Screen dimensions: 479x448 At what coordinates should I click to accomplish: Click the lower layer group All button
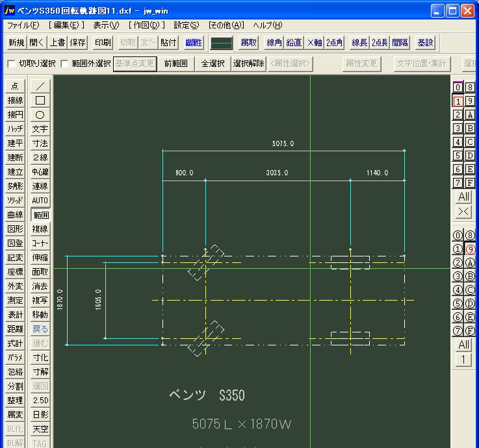point(463,345)
